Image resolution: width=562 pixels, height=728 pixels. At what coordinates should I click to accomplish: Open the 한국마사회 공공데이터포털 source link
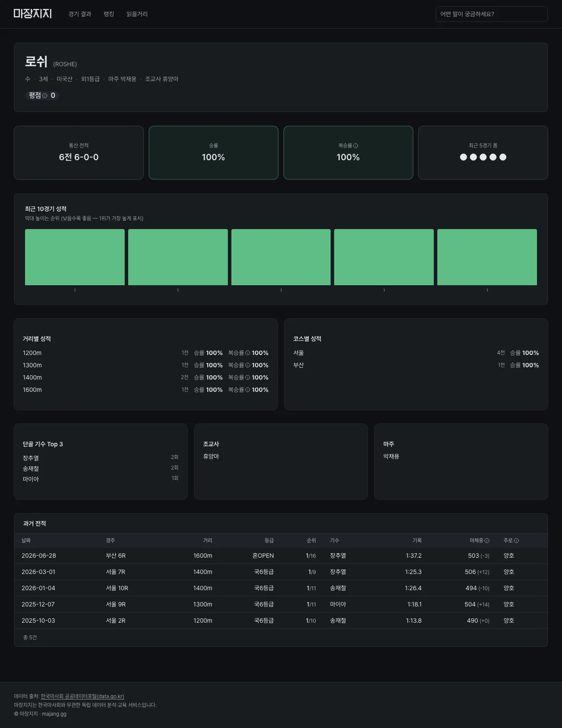click(83, 696)
